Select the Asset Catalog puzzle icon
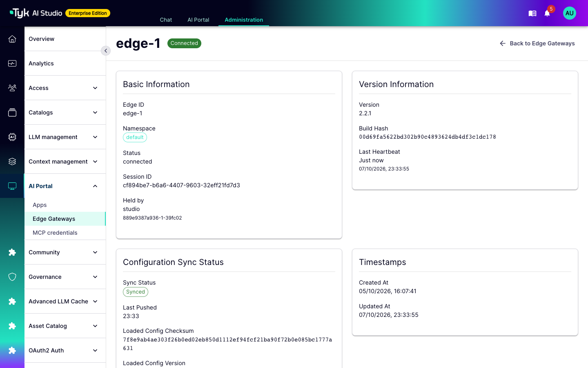Image resolution: width=588 pixels, height=368 pixels. point(12,326)
